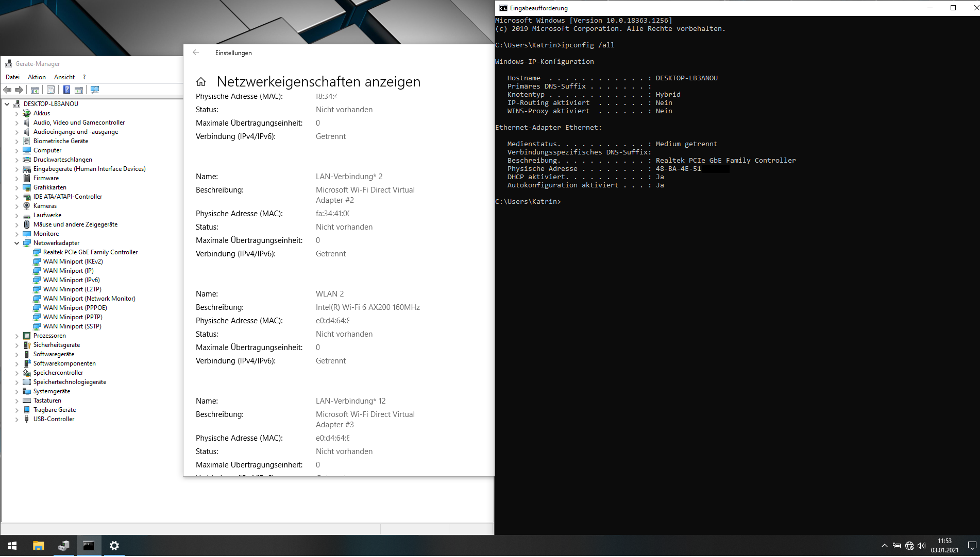Collapse the DESKTOP-LB3ANOU root node
The width and height of the screenshot is (980, 557).
click(x=7, y=104)
